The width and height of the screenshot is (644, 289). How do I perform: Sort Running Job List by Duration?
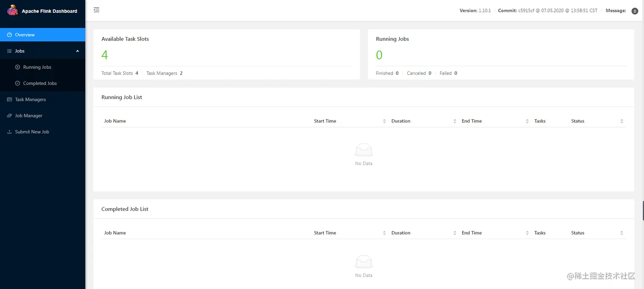click(x=455, y=121)
